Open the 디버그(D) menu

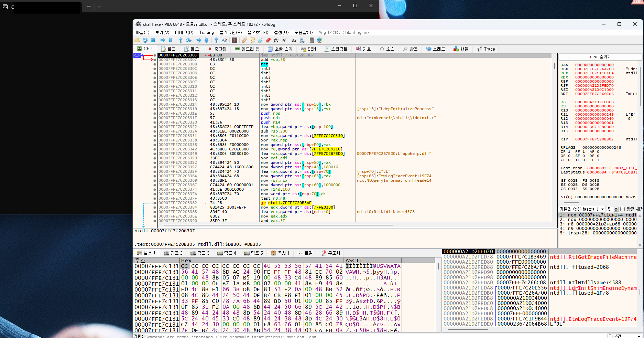click(184, 32)
